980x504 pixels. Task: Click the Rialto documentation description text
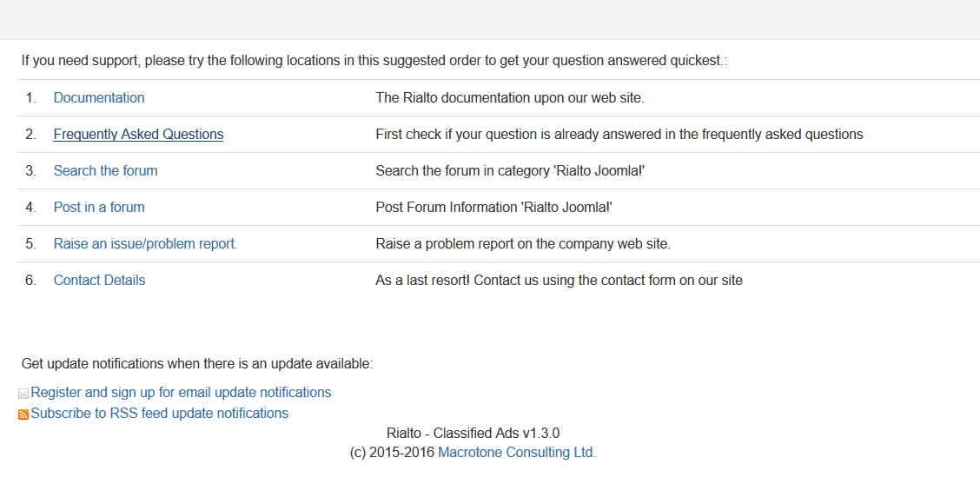click(x=509, y=98)
